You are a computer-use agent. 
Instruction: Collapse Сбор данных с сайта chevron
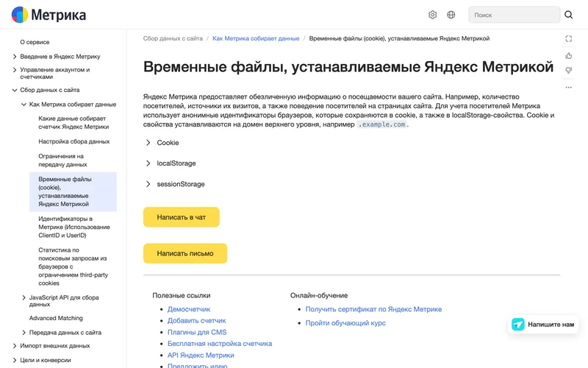tap(15, 90)
